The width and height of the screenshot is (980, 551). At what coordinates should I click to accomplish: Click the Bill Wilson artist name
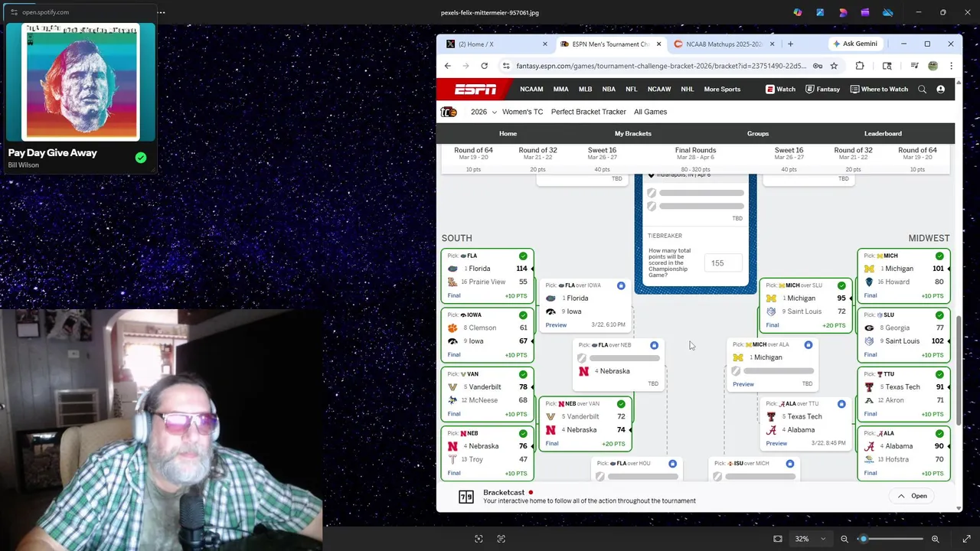(23, 165)
